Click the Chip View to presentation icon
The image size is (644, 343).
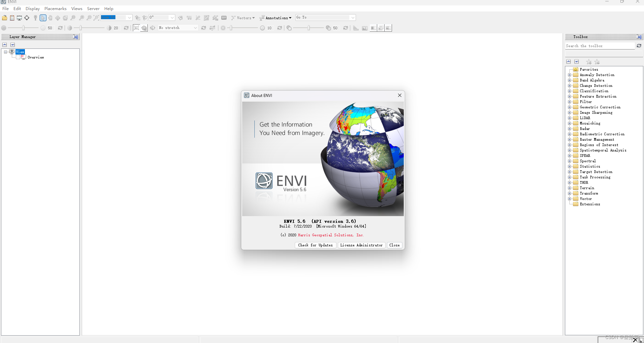20,18
